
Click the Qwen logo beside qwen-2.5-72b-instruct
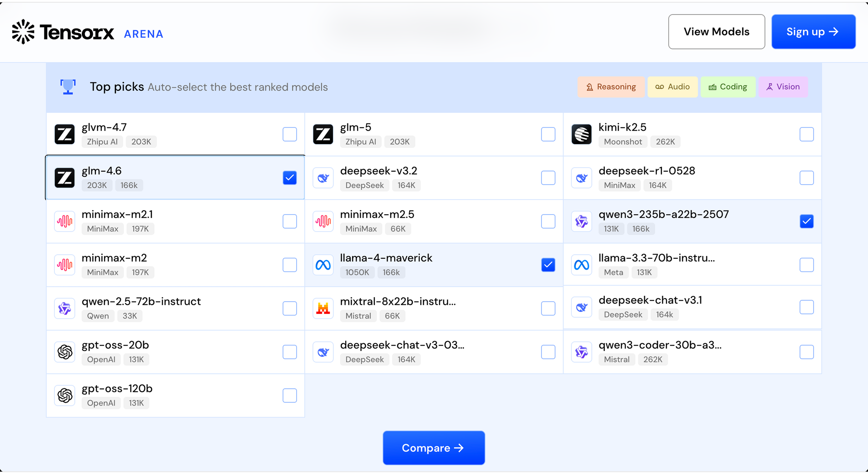pyautogui.click(x=65, y=308)
